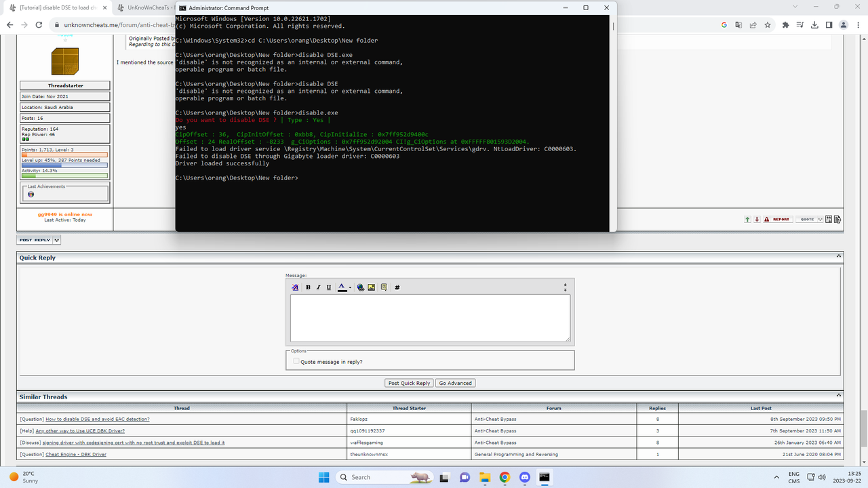Toggle bold formatting in the reply editor
The width and height of the screenshot is (868, 488).
[308, 287]
